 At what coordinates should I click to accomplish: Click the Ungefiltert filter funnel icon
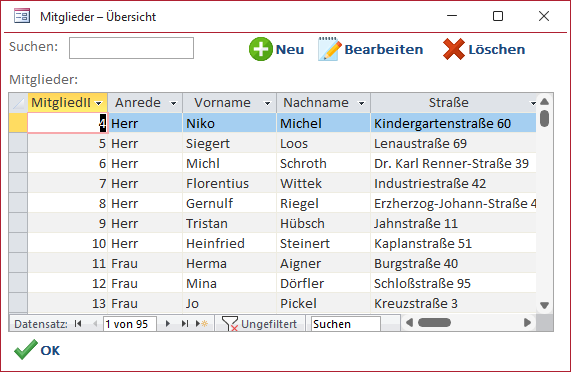click(x=230, y=324)
